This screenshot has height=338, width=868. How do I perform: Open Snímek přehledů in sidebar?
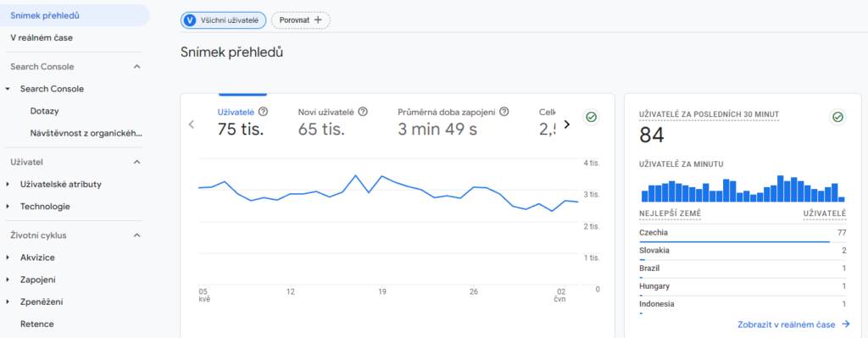coord(75,15)
